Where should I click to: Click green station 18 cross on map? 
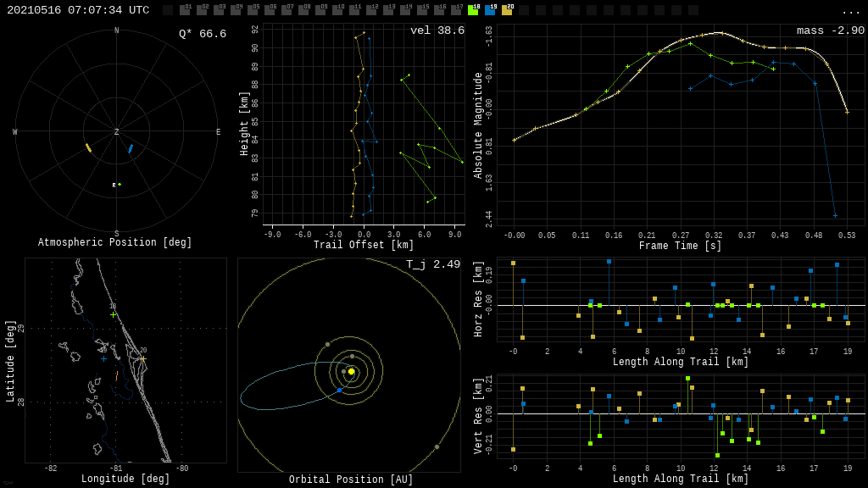tap(113, 314)
